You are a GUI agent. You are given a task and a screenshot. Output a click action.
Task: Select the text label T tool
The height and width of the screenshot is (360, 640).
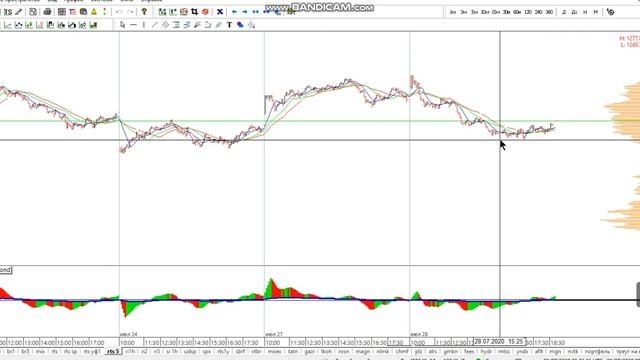[x=229, y=25]
